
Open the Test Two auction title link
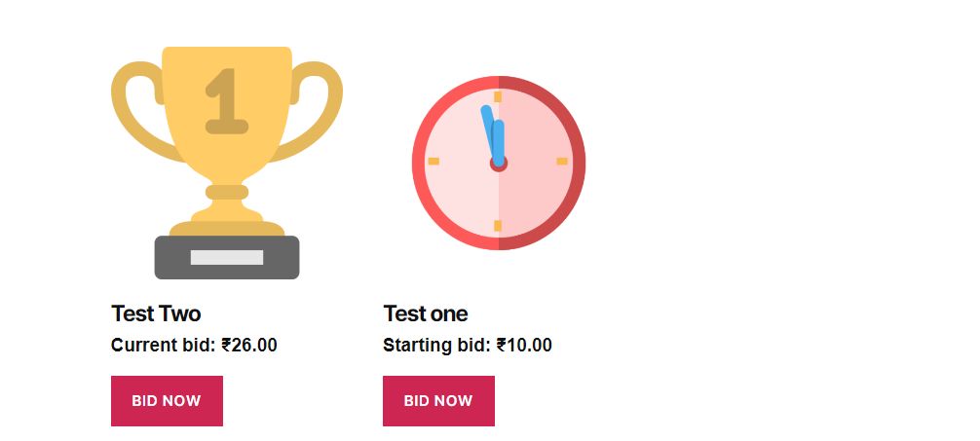156,313
